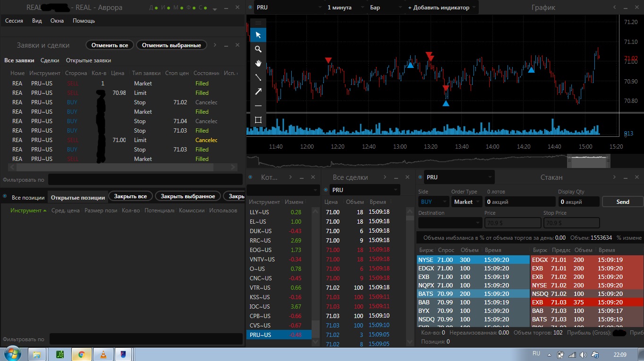Open Windows Start menu
The height and width of the screenshot is (361, 644).
pos(12,353)
